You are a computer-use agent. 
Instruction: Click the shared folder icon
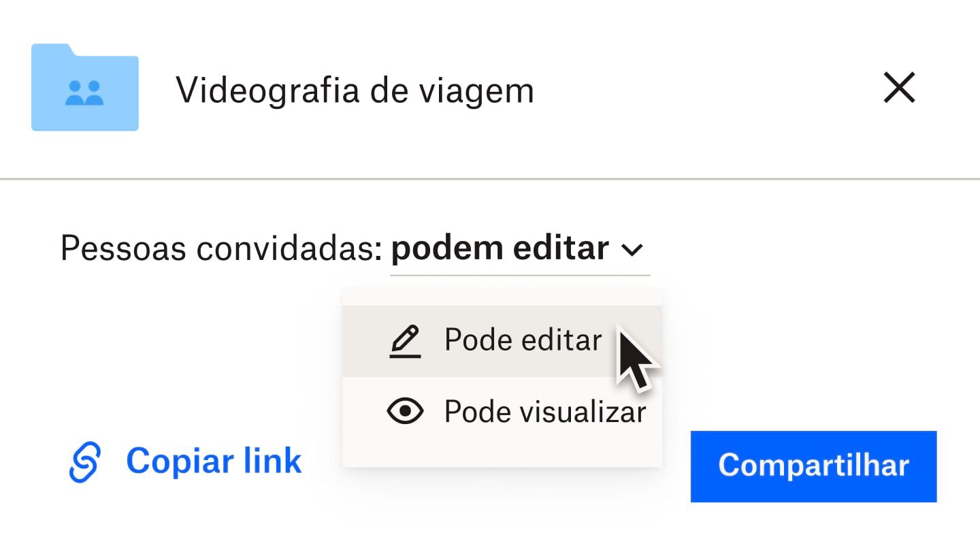point(84,87)
